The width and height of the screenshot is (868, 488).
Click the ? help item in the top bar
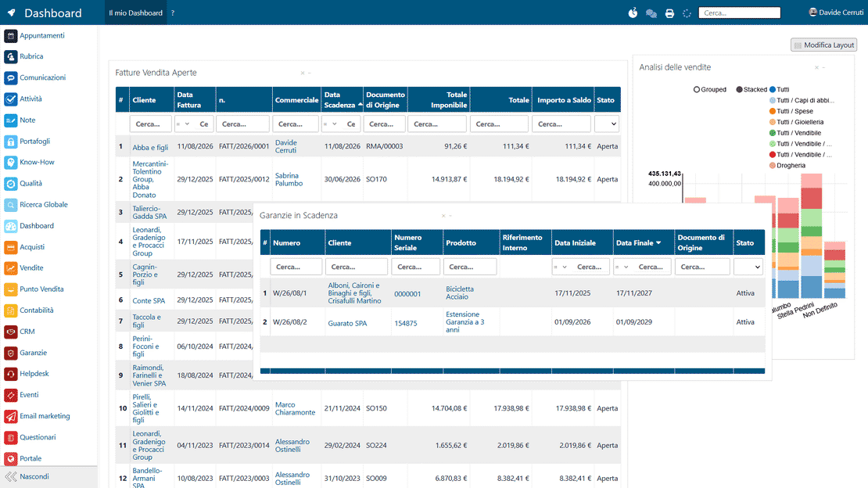[x=173, y=13]
